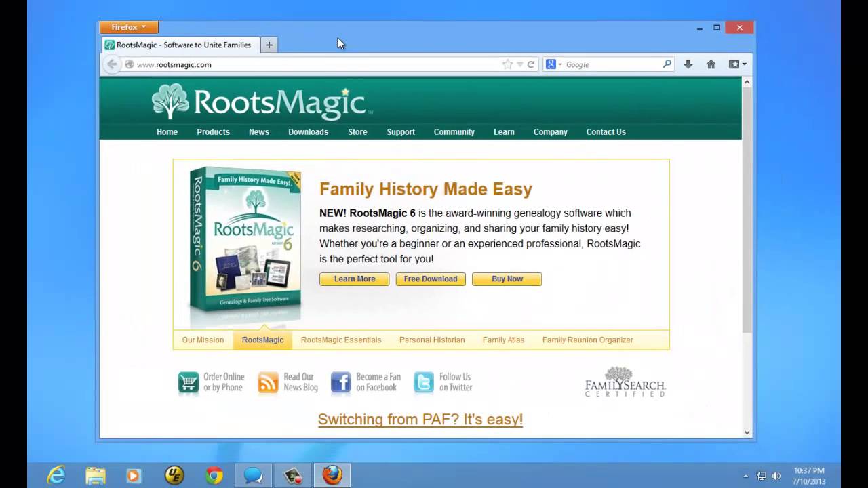This screenshot has height=488, width=868.
Task: Select the RootsMagic browser tab
Action: tap(179, 45)
